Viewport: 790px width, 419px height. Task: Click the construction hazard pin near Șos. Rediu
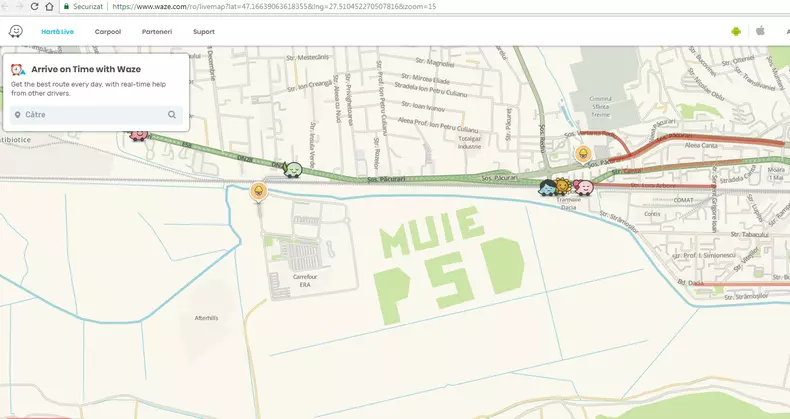583,155
